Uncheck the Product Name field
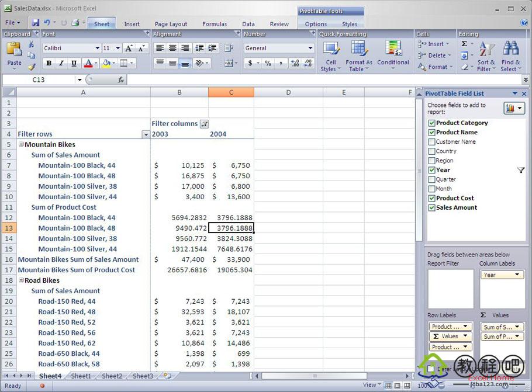This screenshot has height=392, width=532. (x=431, y=133)
